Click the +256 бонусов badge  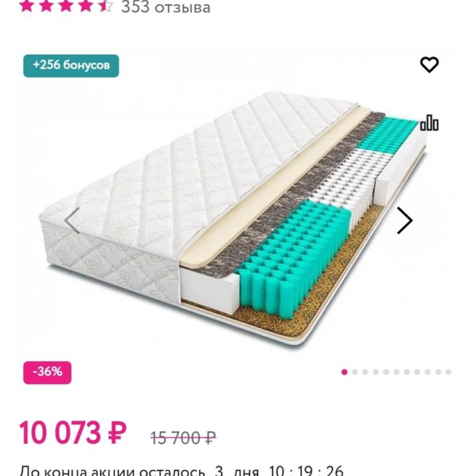pyautogui.click(x=71, y=66)
